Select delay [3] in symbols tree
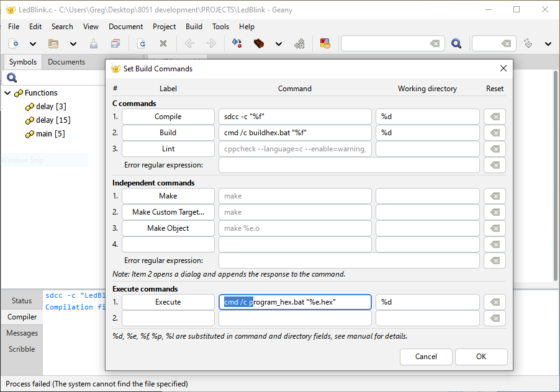 tap(51, 107)
